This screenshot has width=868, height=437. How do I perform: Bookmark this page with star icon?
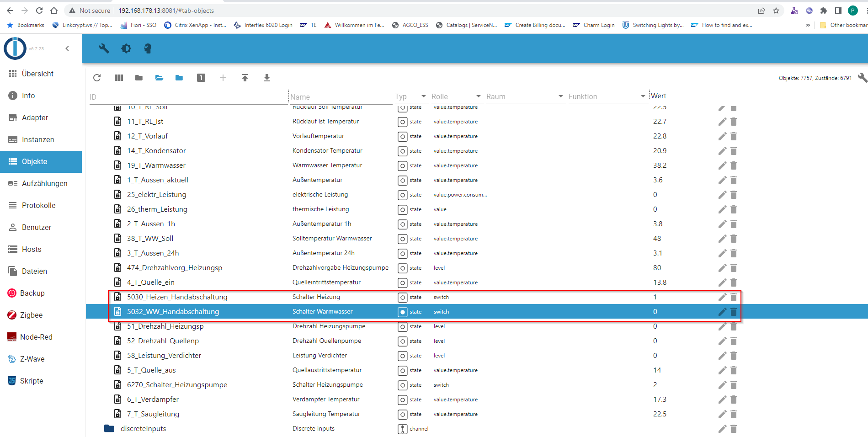tap(776, 11)
